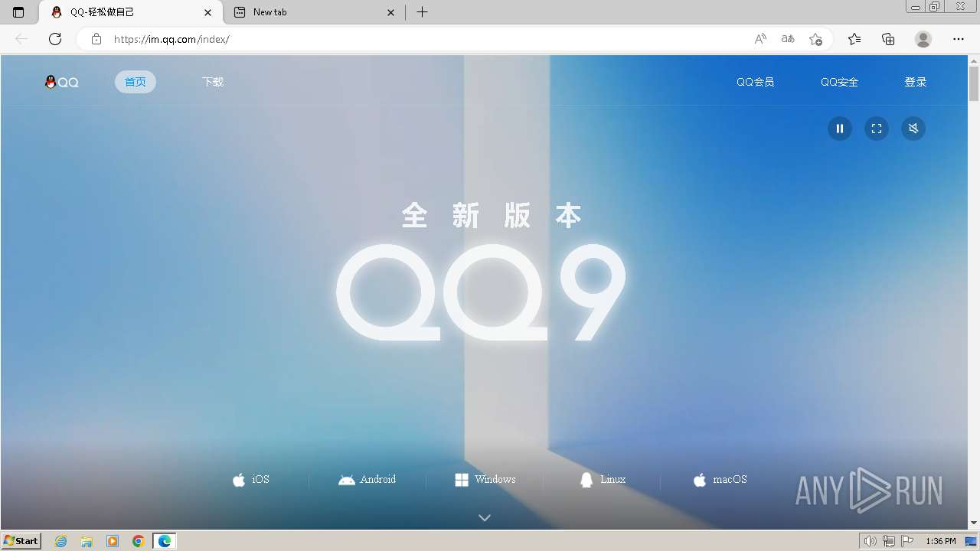Download QQ for macOS

point(720,480)
